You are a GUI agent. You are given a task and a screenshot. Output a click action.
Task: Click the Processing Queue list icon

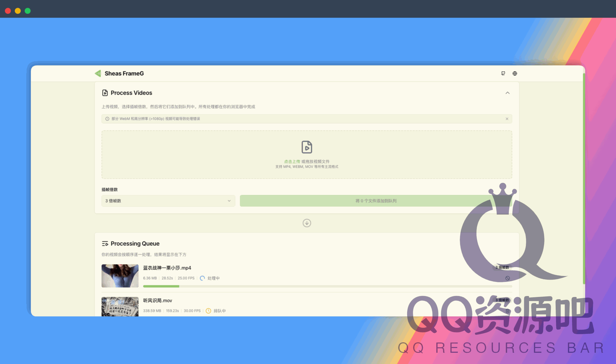[x=105, y=244]
